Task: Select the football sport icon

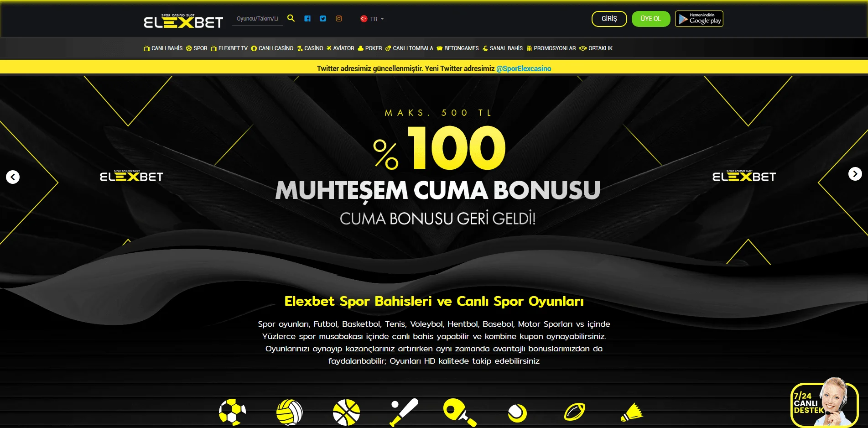Action: coord(232,412)
